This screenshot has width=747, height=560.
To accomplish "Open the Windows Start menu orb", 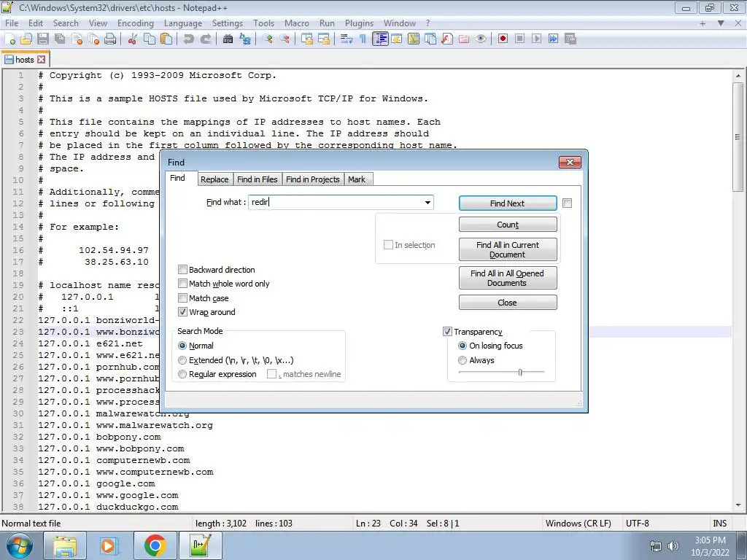I will (x=19, y=545).
